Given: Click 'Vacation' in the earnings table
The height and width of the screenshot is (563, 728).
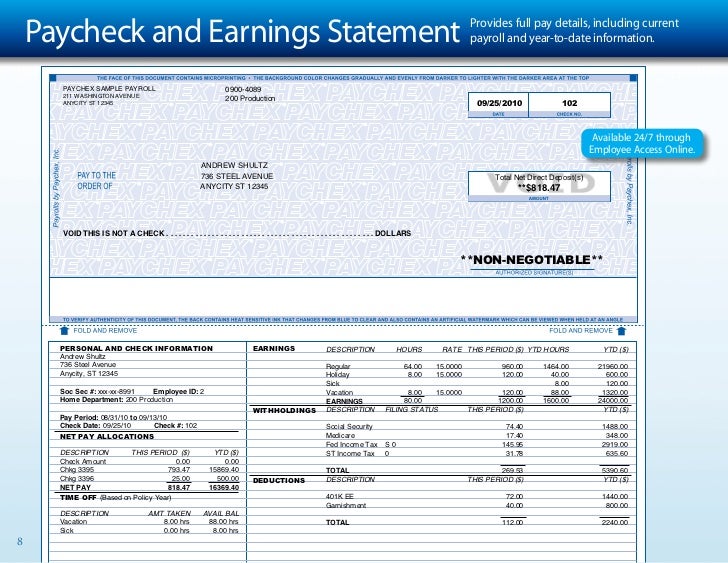Looking at the screenshot, I should [x=339, y=392].
